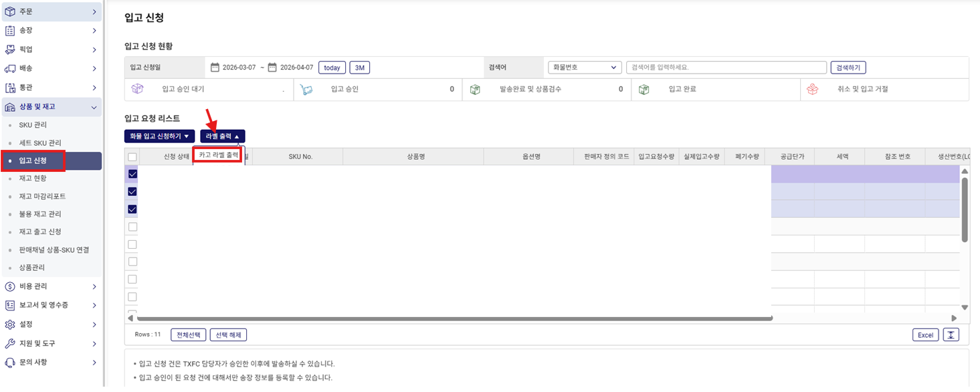Screen dimensions: 980x392
Task: Click the 문의 사항 headset icon
Action: (10, 362)
